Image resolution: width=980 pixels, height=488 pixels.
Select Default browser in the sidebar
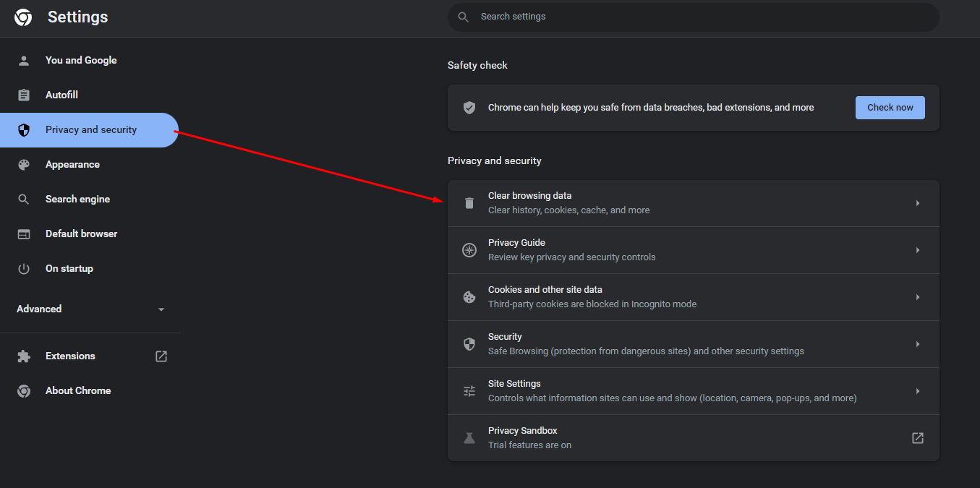pyautogui.click(x=89, y=234)
